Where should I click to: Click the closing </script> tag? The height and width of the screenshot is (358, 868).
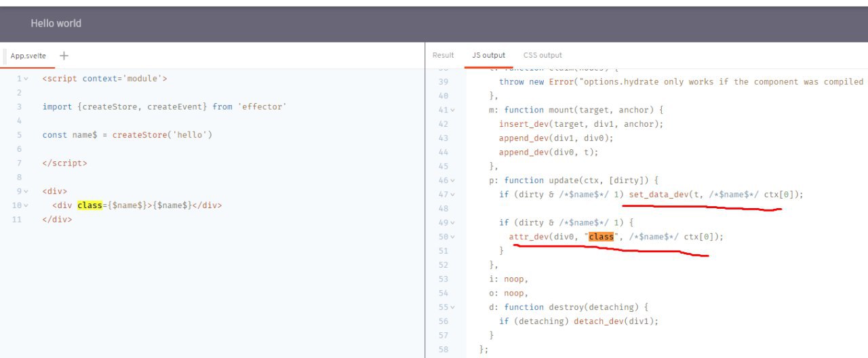[x=64, y=163]
